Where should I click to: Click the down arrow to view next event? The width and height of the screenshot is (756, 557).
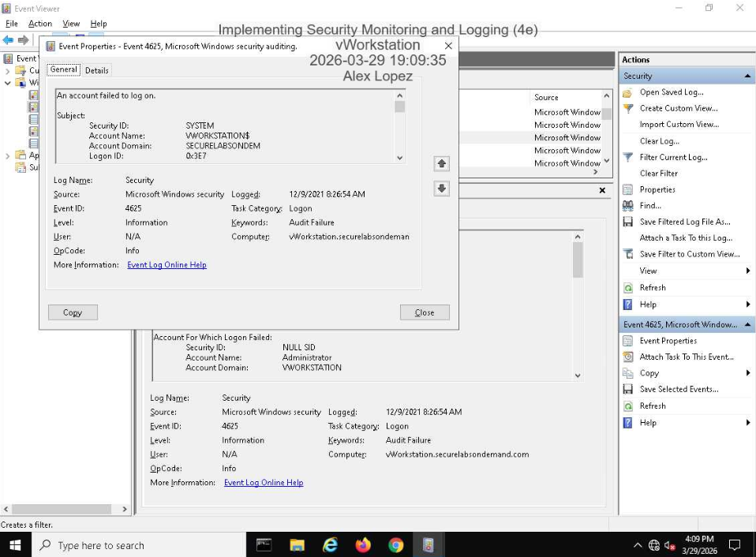coord(441,187)
